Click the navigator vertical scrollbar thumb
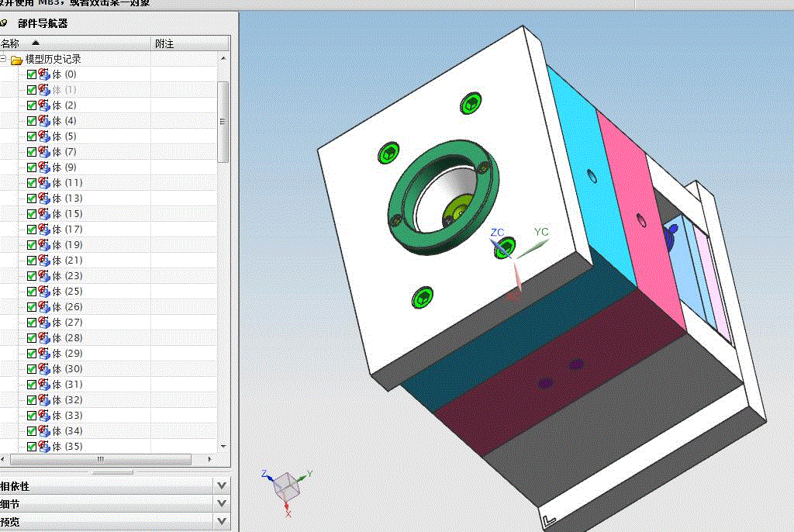Image resolution: width=794 pixels, height=532 pixels. pos(223,122)
